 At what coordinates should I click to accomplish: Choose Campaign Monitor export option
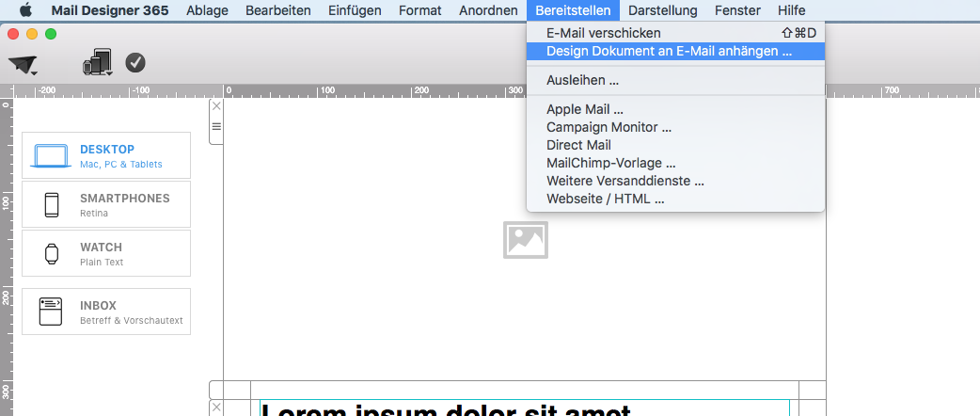675,127
